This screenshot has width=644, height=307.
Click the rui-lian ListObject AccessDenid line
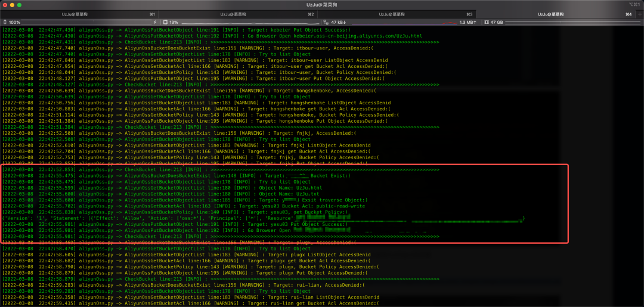191,297
